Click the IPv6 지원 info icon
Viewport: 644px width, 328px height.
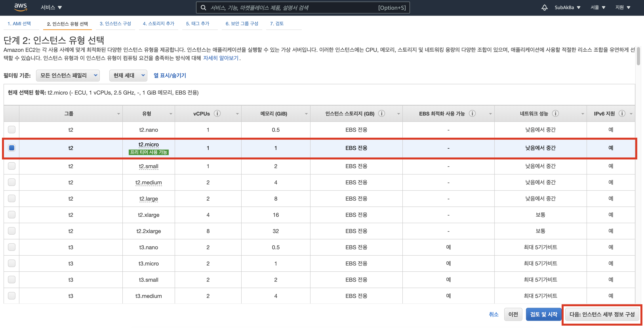click(622, 113)
